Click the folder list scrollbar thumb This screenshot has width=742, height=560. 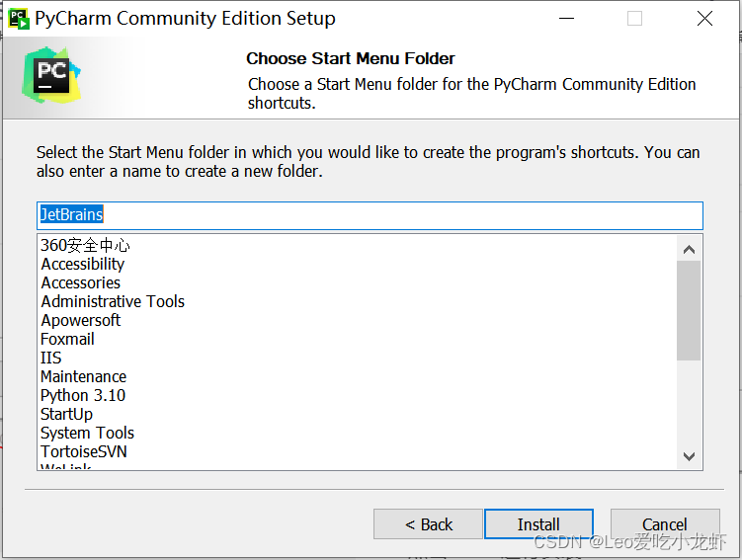pyautogui.click(x=689, y=310)
